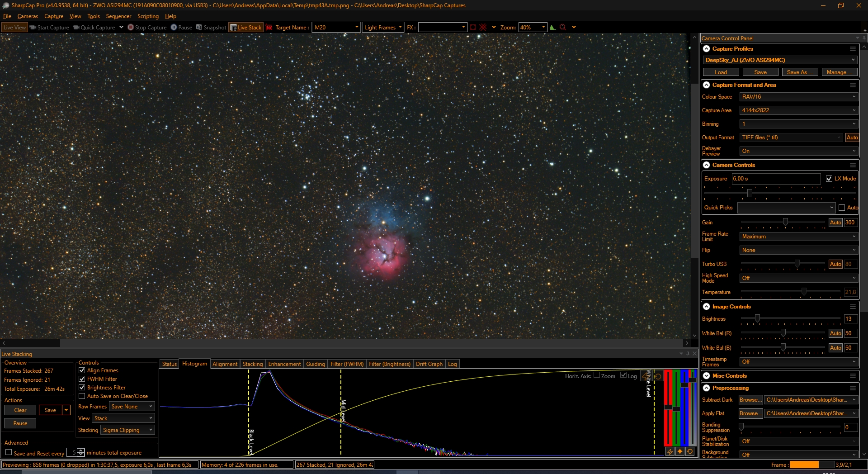Open the Capture Area dropdown
868x474 pixels.
pos(798,110)
